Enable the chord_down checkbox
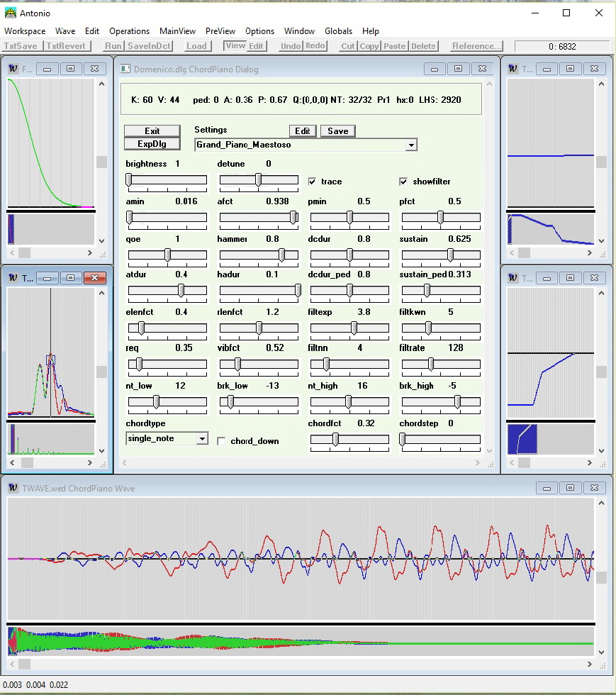616x695 pixels. click(221, 441)
